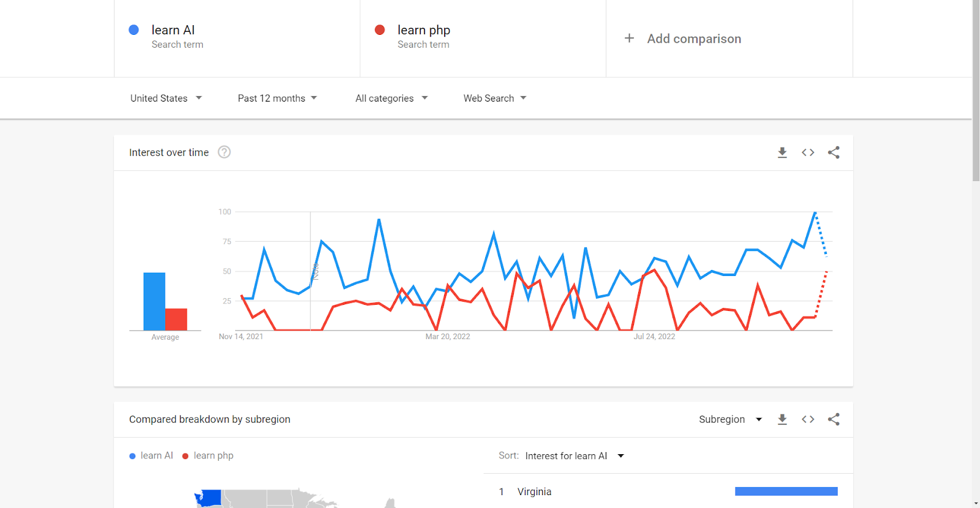Image resolution: width=980 pixels, height=508 pixels.
Task: Download the Interest over time data
Action: tap(782, 152)
